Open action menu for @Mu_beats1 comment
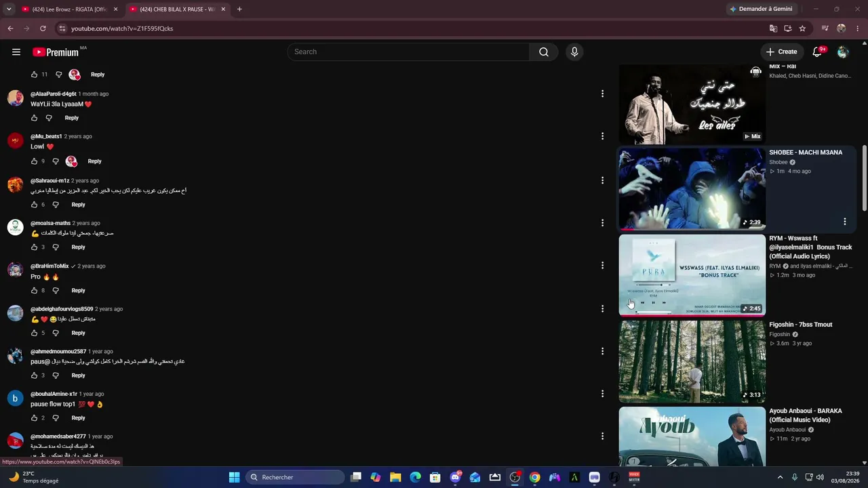This screenshot has width=868, height=488. [x=602, y=136]
